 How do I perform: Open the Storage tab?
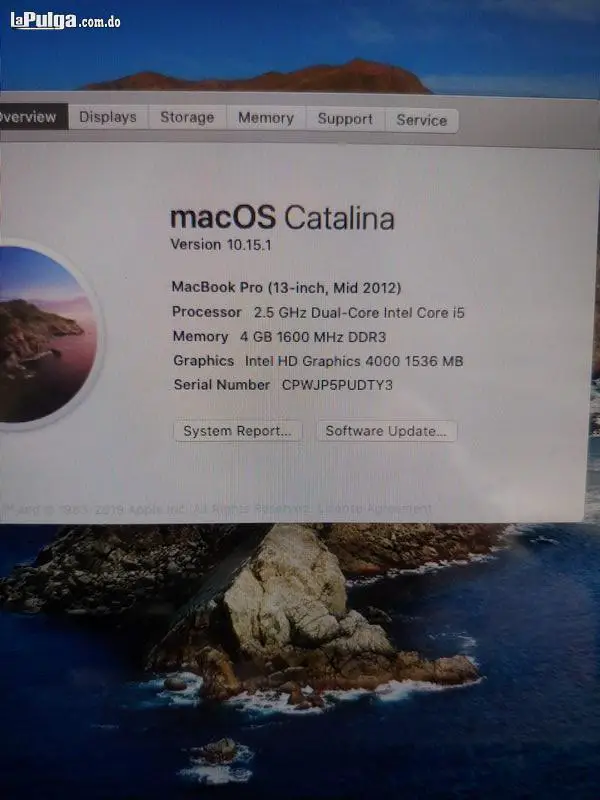pyautogui.click(x=187, y=118)
